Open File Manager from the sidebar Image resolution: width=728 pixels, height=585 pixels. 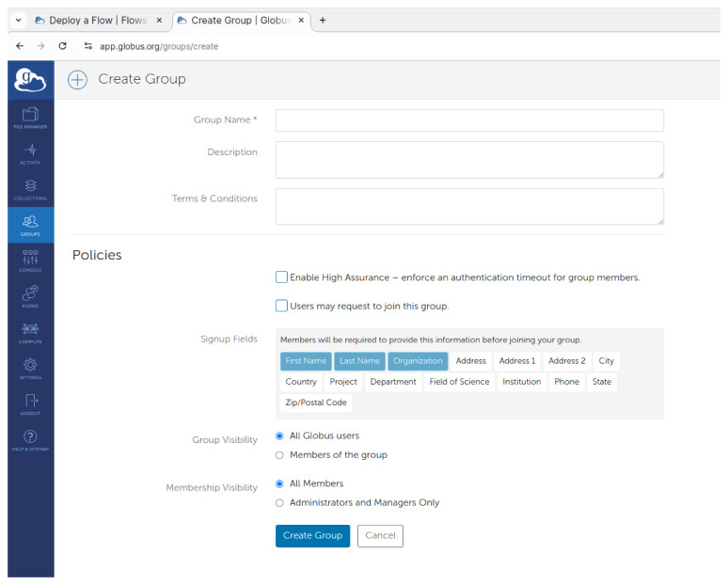point(30,118)
